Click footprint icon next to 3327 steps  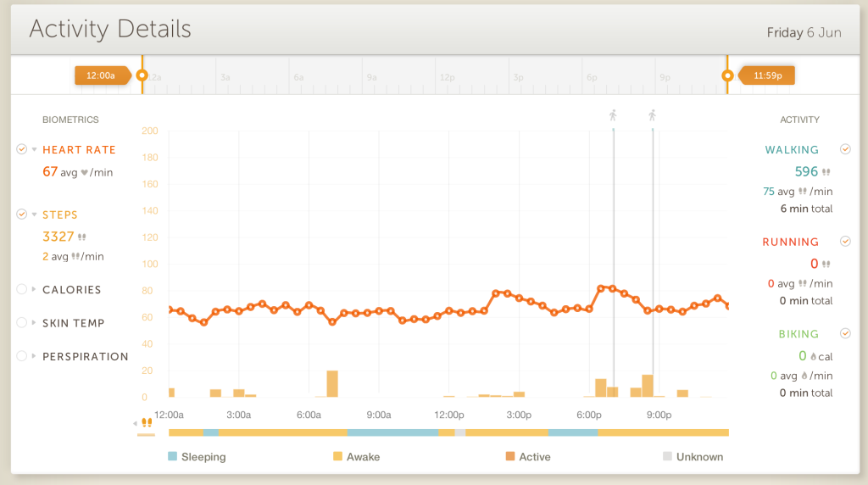click(x=82, y=237)
